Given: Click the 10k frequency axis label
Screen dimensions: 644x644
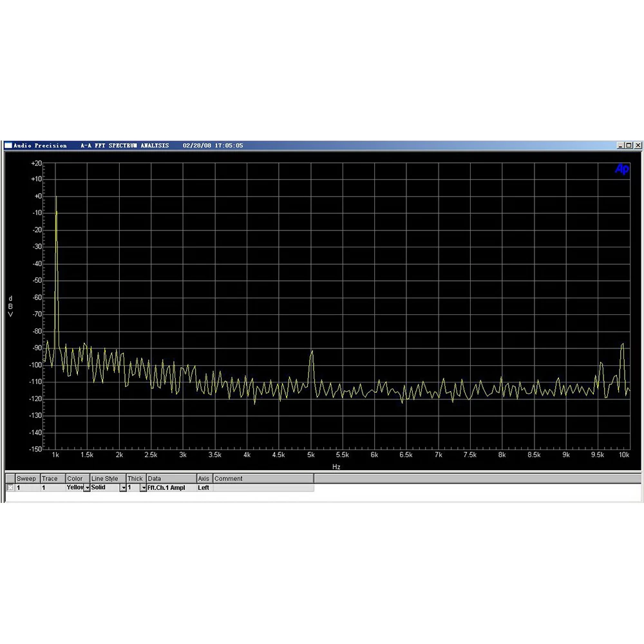Looking at the screenshot, I should [x=624, y=455].
